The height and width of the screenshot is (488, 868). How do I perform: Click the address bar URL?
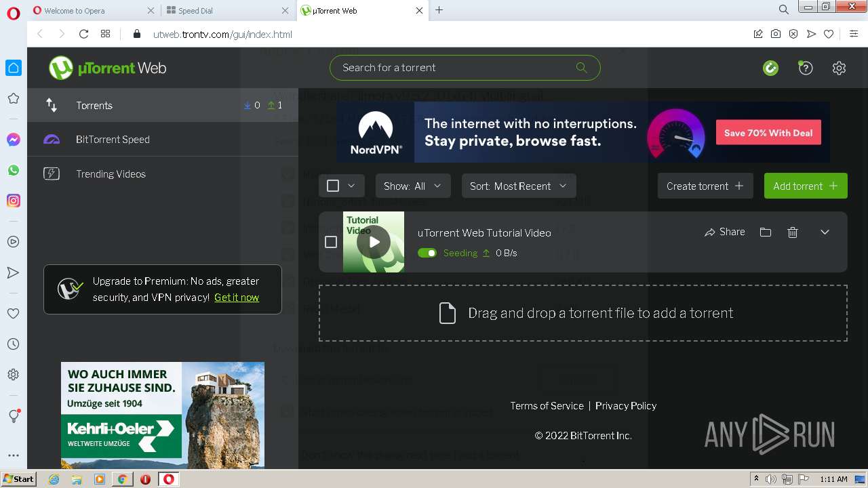(222, 34)
